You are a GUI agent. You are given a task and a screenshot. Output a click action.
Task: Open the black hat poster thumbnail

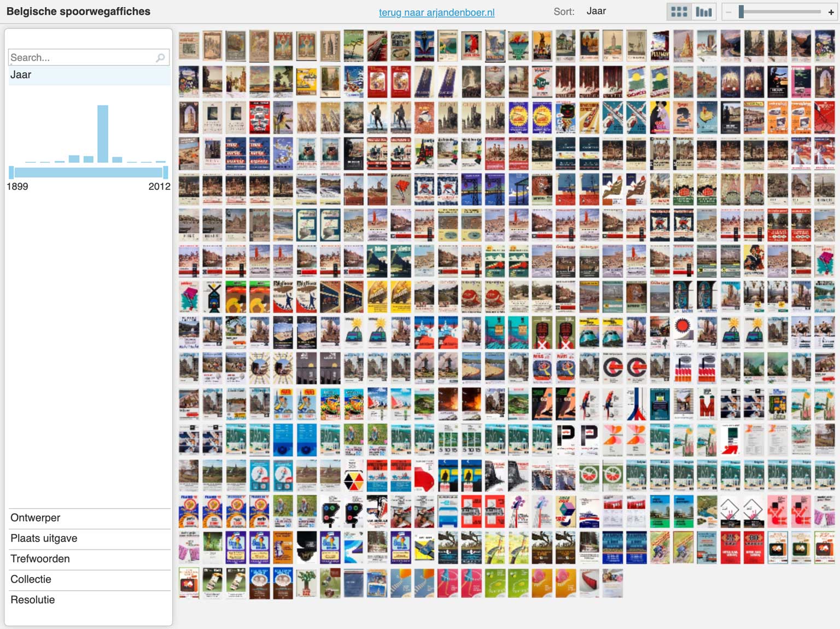click(x=306, y=547)
